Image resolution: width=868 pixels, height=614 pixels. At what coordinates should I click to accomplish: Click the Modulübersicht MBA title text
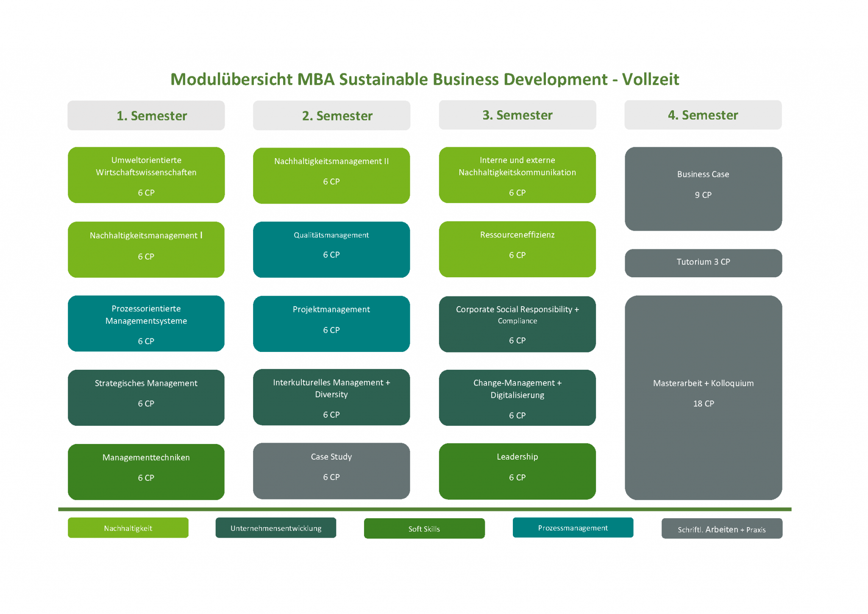point(425,80)
